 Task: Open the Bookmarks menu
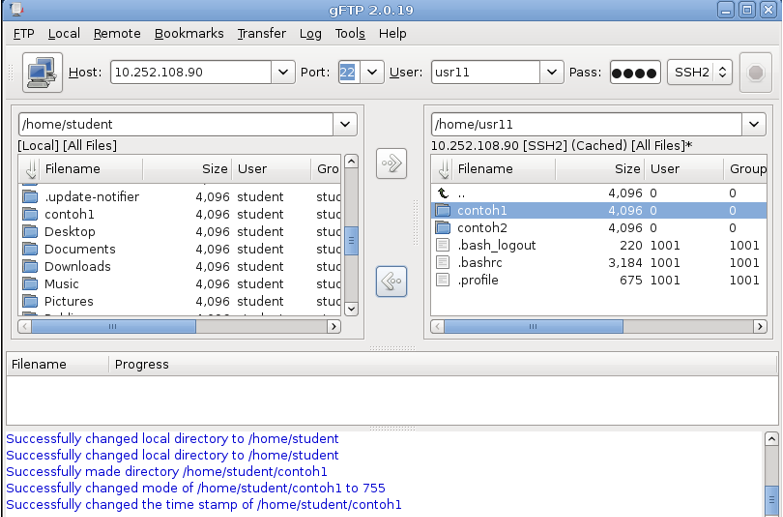189,34
